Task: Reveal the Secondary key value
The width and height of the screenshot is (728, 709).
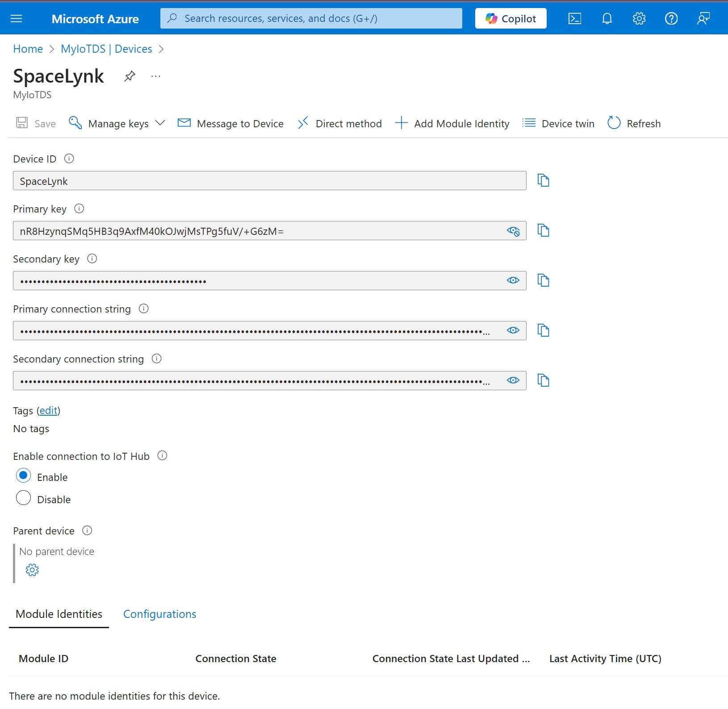Action: click(x=513, y=280)
